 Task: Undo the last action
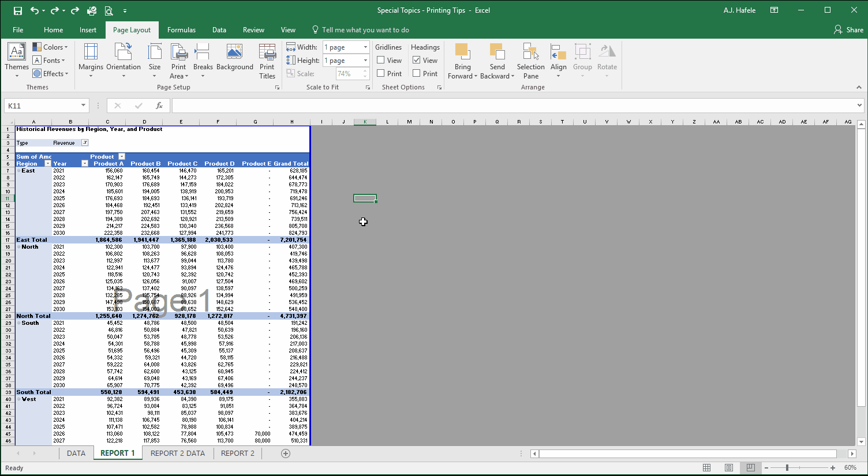pos(35,10)
